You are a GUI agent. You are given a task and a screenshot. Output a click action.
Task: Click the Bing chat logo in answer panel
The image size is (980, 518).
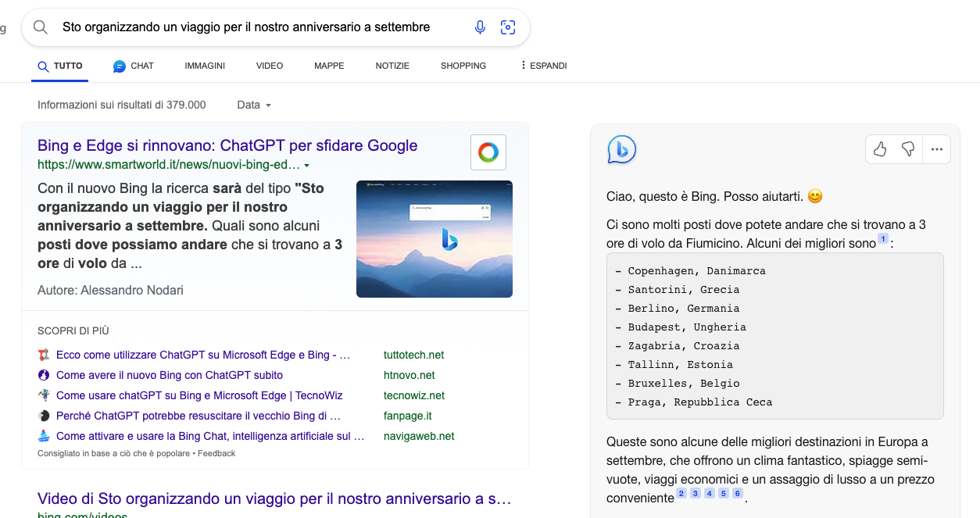click(x=622, y=149)
